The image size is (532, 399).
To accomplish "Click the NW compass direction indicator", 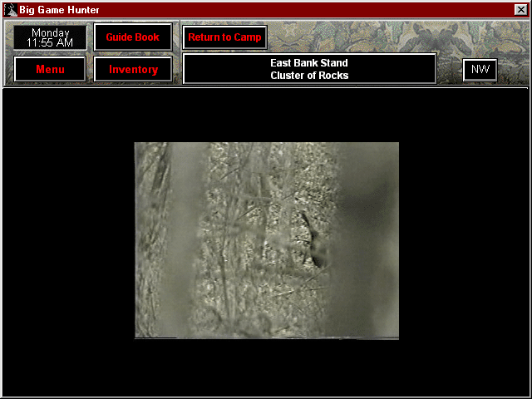I will (x=480, y=70).
